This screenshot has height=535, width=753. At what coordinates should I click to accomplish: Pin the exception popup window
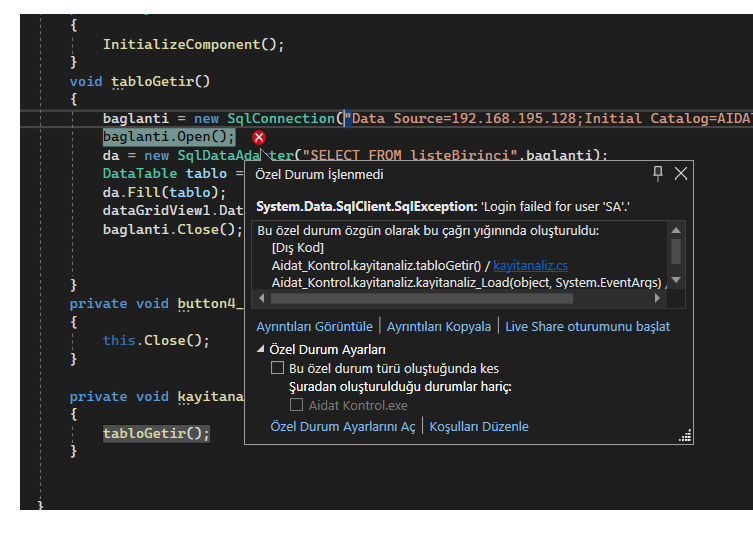pos(657,173)
